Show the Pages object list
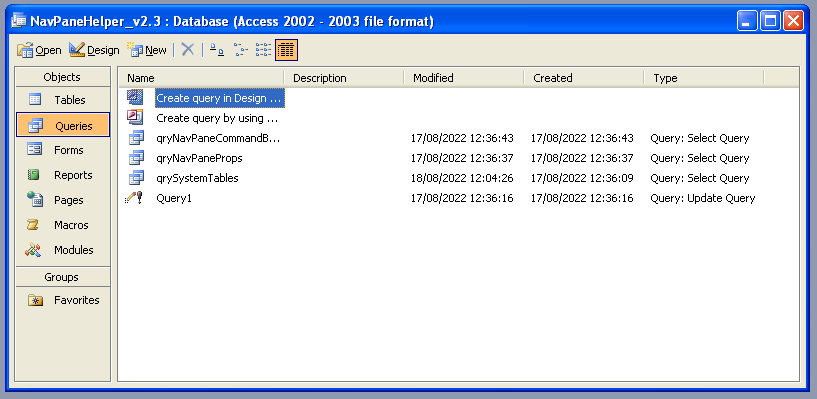Screen dimensions: 817x399 (63, 200)
